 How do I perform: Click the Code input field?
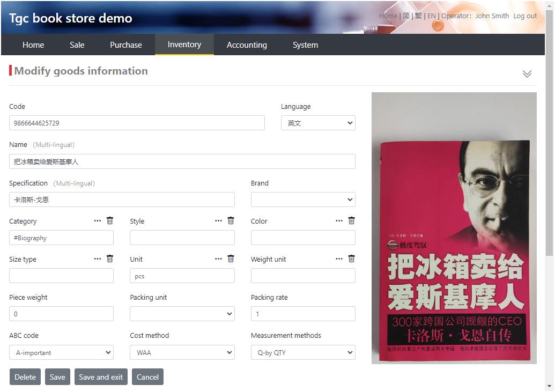click(137, 123)
